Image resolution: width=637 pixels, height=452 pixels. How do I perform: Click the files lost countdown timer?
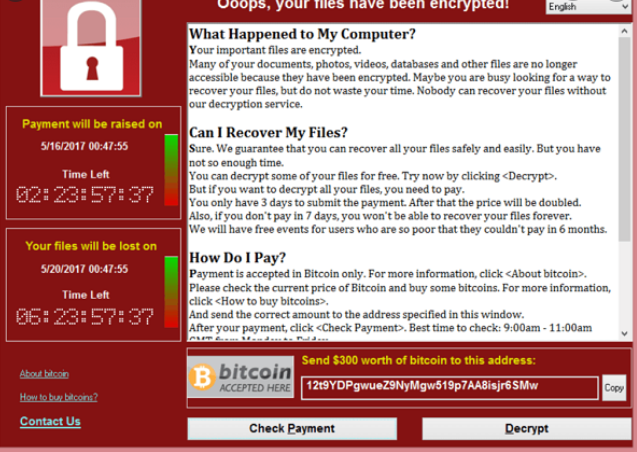[x=85, y=317]
